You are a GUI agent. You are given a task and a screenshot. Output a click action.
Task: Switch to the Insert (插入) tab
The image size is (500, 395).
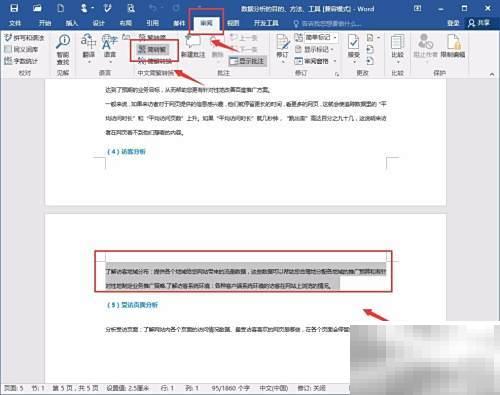[72, 23]
